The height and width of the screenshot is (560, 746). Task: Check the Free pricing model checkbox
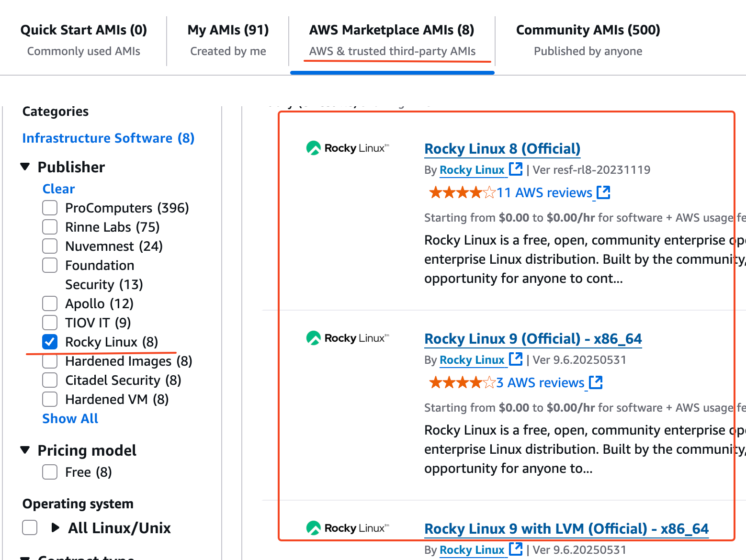coord(50,472)
